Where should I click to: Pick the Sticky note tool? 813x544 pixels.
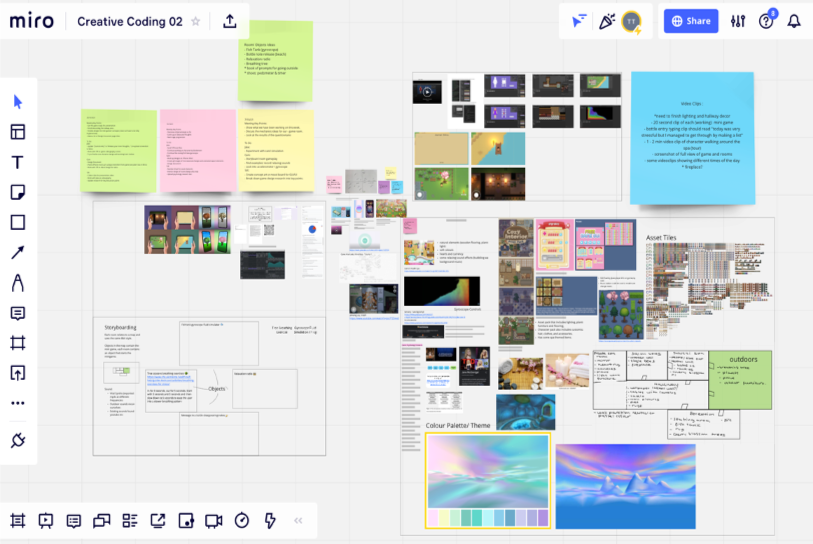click(18, 192)
